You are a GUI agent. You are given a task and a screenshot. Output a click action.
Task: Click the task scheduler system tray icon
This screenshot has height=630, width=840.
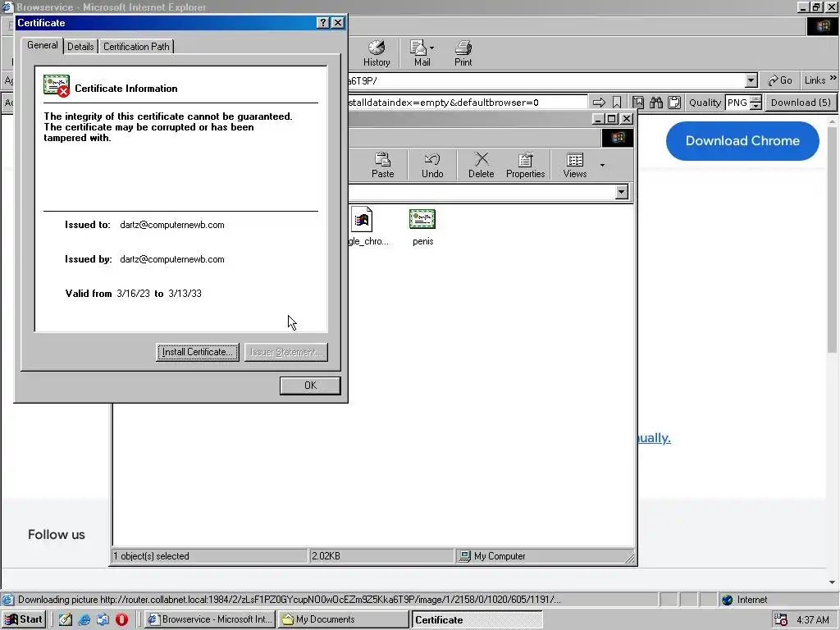coord(781,620)
